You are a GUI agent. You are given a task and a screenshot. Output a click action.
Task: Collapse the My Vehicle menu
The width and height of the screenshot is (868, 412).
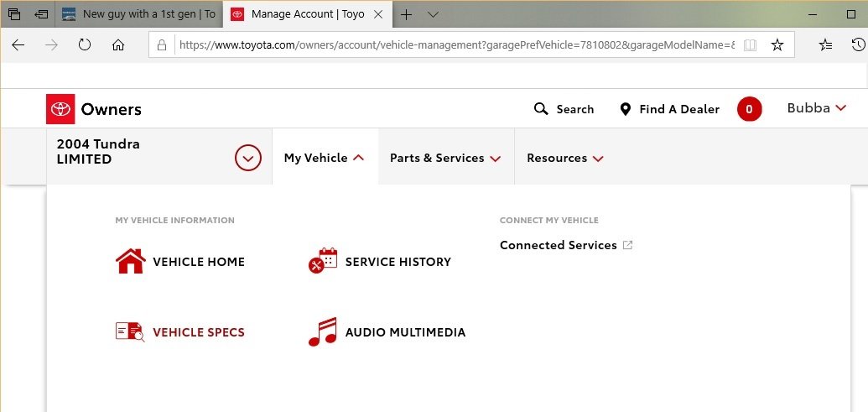[323, 158]
